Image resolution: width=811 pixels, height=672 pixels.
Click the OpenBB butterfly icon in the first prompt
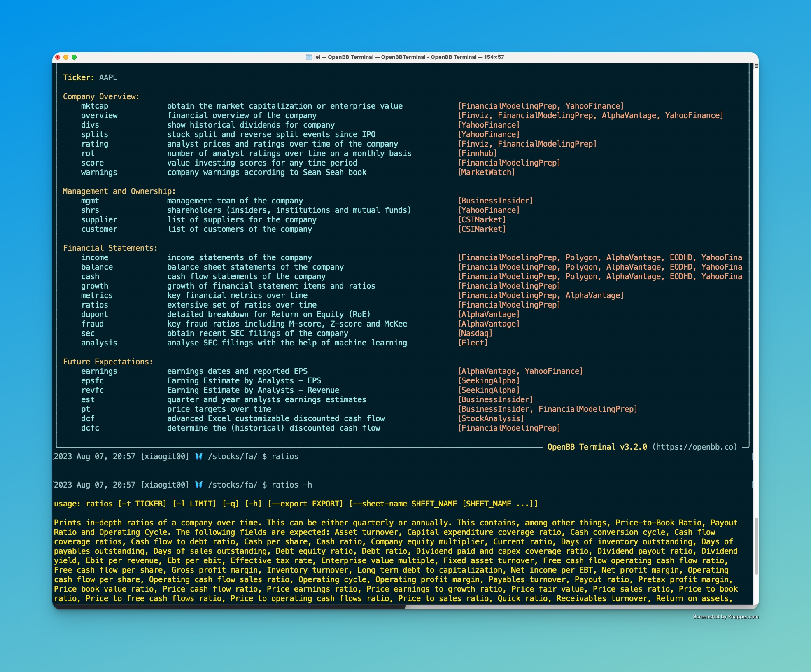(199, 457)
